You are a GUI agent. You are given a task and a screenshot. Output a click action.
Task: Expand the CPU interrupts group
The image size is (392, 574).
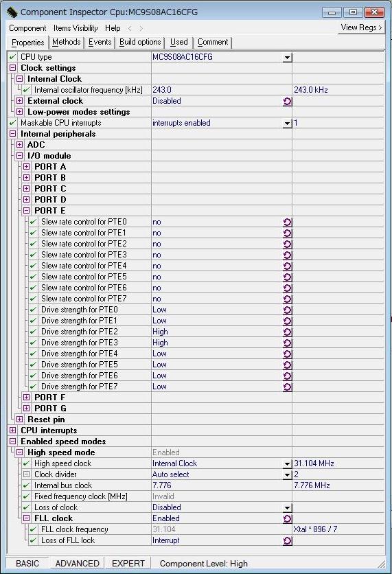point(13,430)
